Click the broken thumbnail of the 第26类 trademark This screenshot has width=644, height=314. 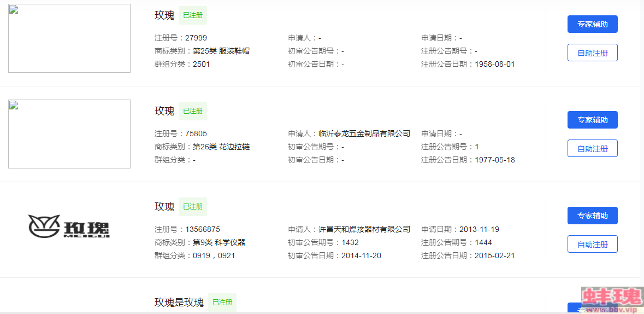click(69, 134)
